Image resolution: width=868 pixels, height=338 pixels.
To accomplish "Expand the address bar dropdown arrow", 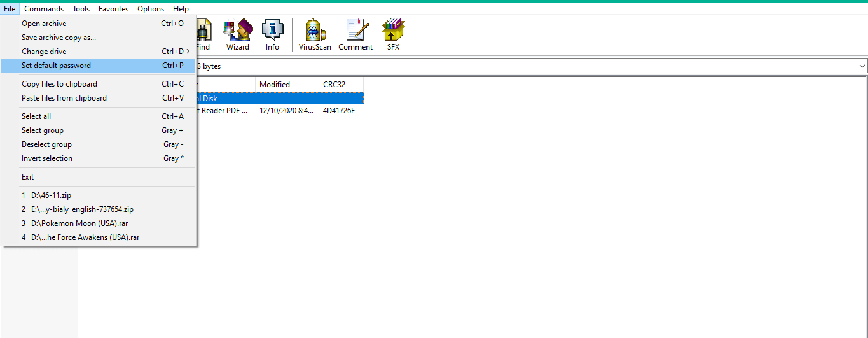I will (x=862, y=66).
